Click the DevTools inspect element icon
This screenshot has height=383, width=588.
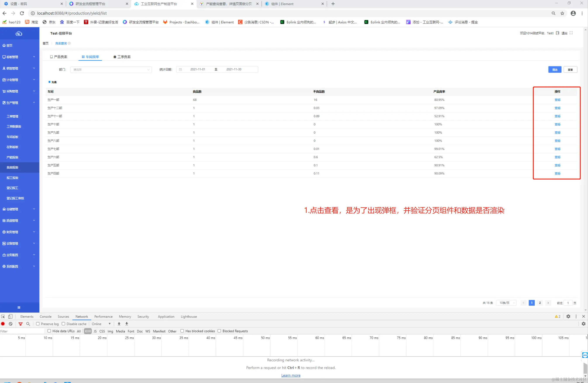[3, 316]
